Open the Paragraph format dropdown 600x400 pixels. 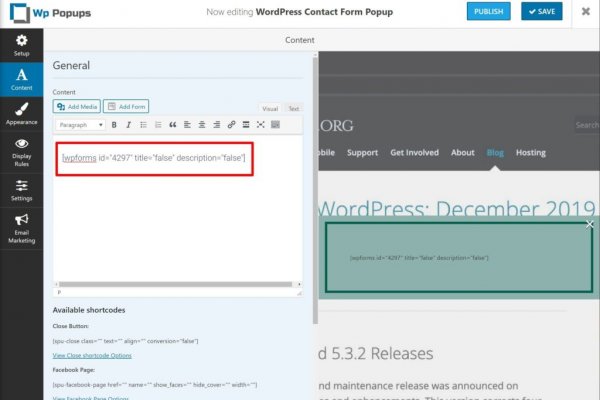[x=81, y=125]
